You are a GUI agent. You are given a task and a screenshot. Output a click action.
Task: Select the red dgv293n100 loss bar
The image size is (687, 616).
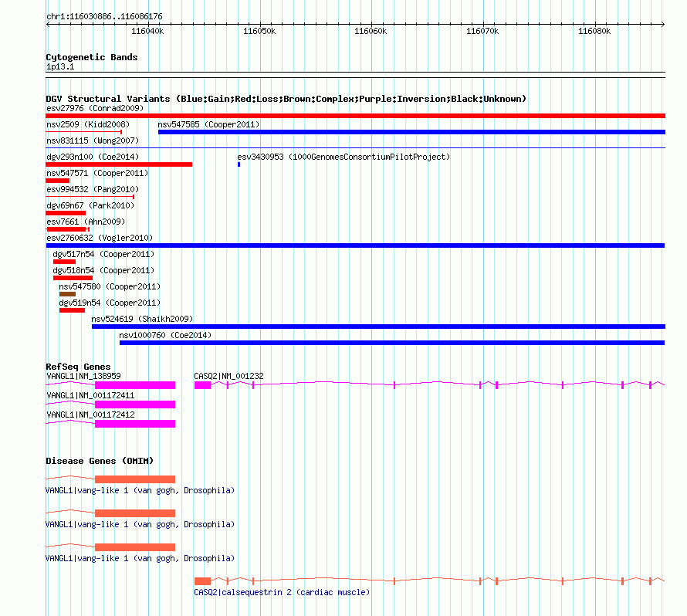pos(119,164)
